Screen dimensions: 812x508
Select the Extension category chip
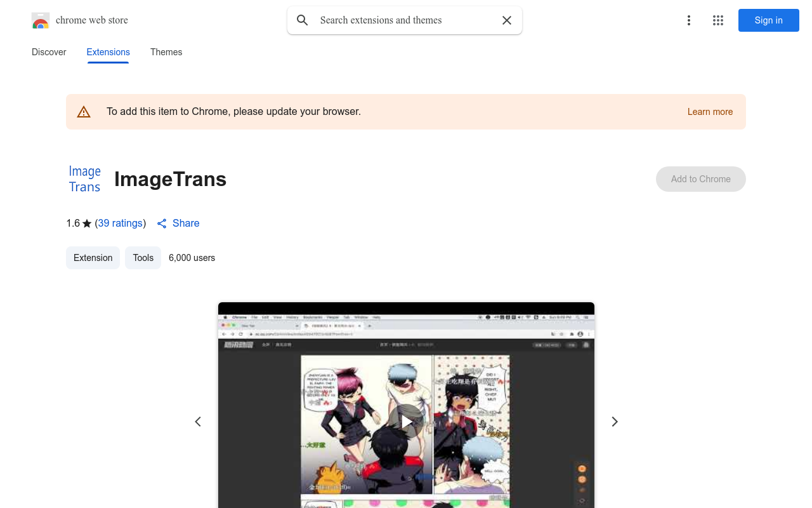point(93,258)
